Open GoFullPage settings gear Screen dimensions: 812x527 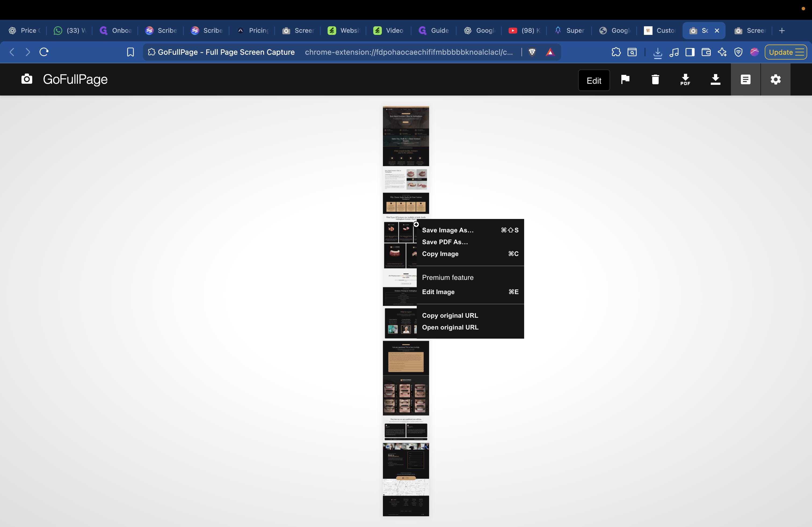[x=775, y=79]
